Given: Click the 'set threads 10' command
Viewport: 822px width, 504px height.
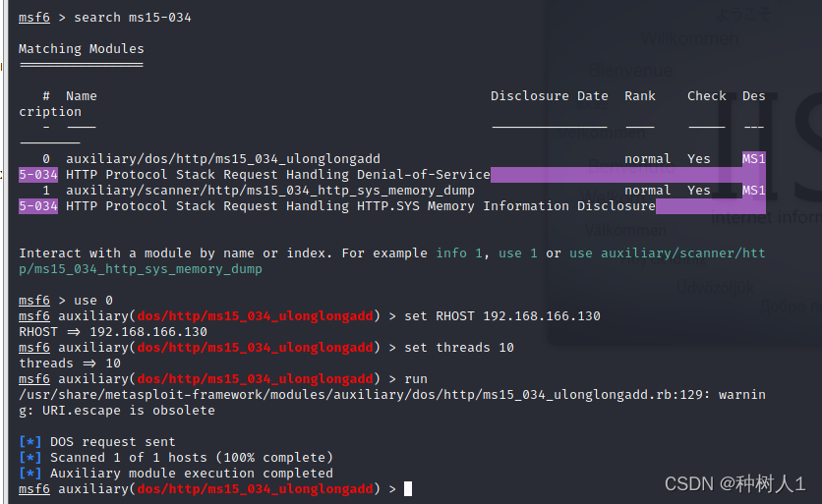Looking at the screenshot, I should pos(459,348).
